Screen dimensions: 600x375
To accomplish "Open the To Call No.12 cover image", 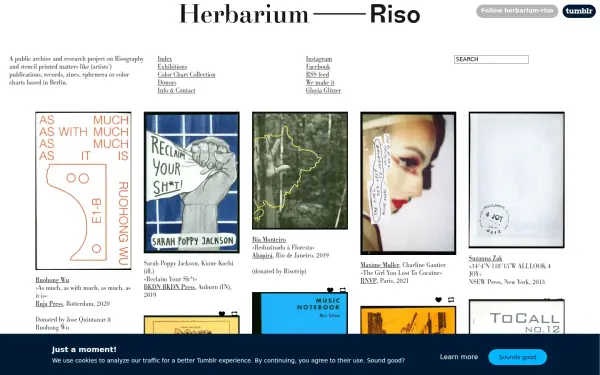I will click(x=517, y=317).
